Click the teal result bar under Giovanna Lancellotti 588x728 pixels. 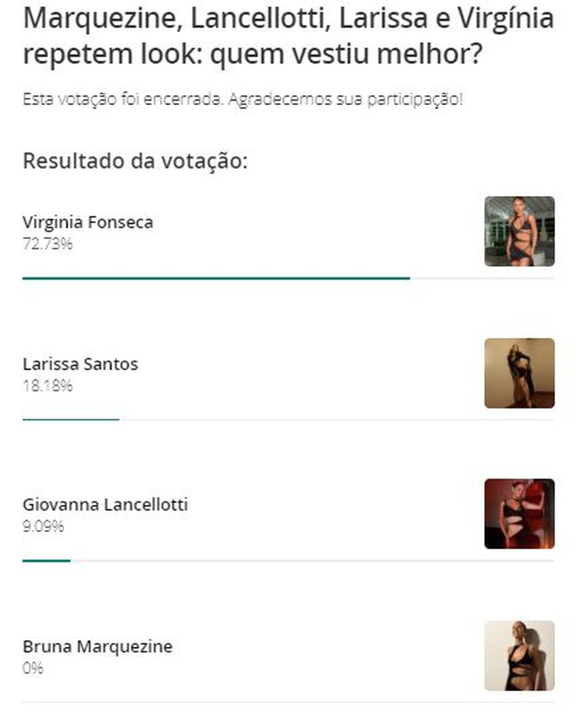point(46,561)
